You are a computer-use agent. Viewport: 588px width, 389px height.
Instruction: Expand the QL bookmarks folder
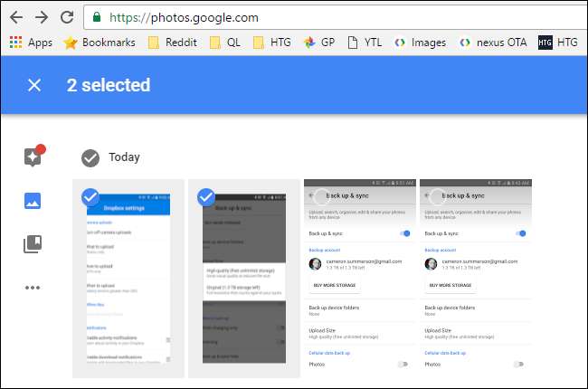pyautogui.click(x=225, y=42)
